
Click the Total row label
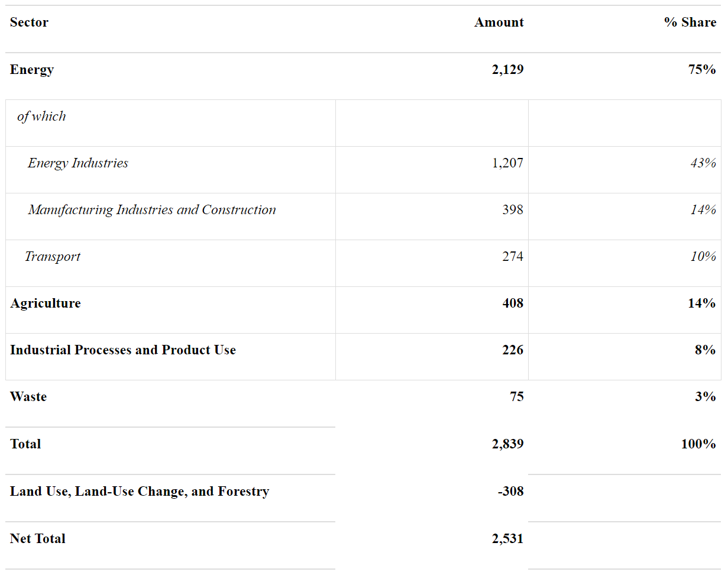[25, 444]
